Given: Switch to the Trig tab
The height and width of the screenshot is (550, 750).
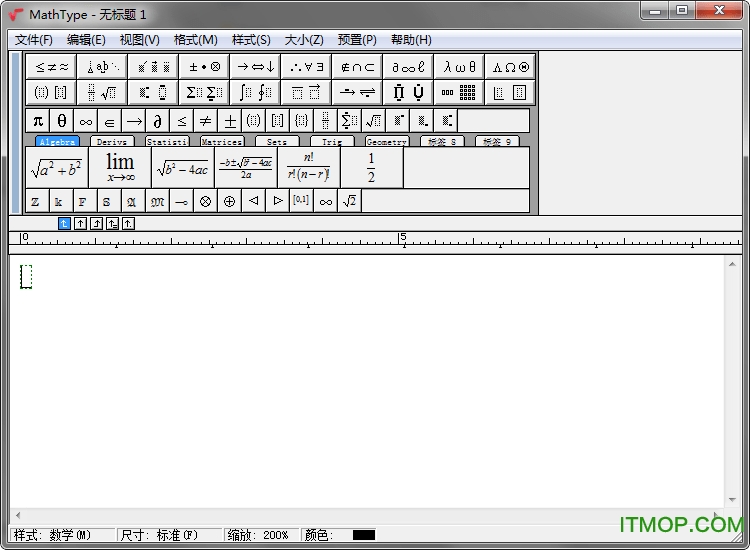Looking at the screenshot, I should tap(332, 142).
